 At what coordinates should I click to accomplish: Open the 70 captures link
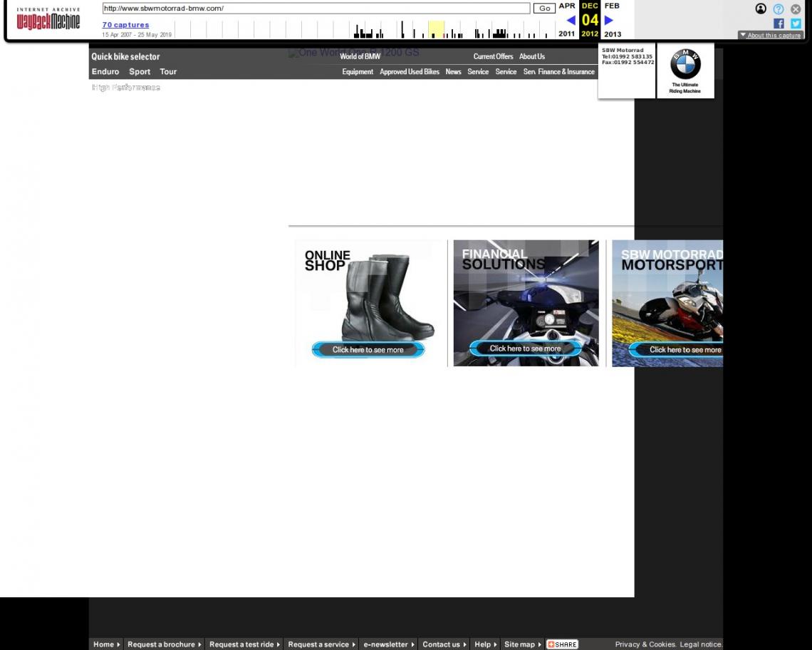(125, 25)
